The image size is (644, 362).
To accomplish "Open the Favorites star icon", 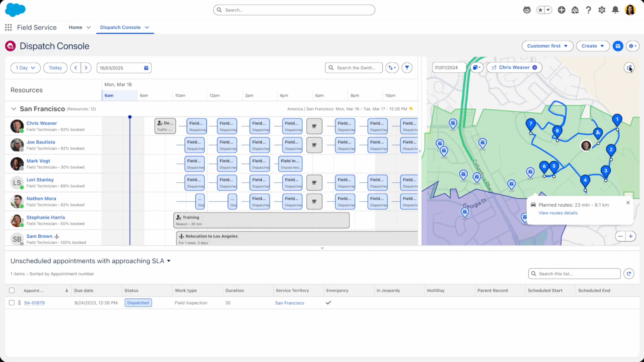I will point(541,10).
